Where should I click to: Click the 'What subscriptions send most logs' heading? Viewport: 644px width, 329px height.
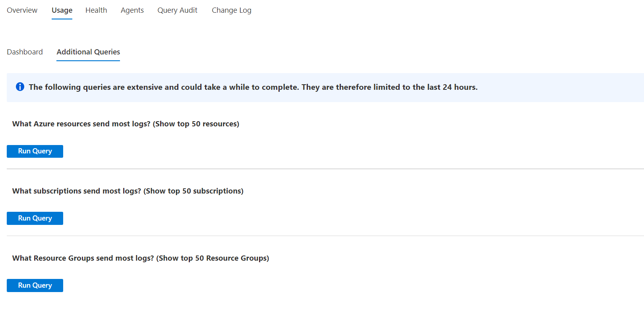[x=128, y=191]
